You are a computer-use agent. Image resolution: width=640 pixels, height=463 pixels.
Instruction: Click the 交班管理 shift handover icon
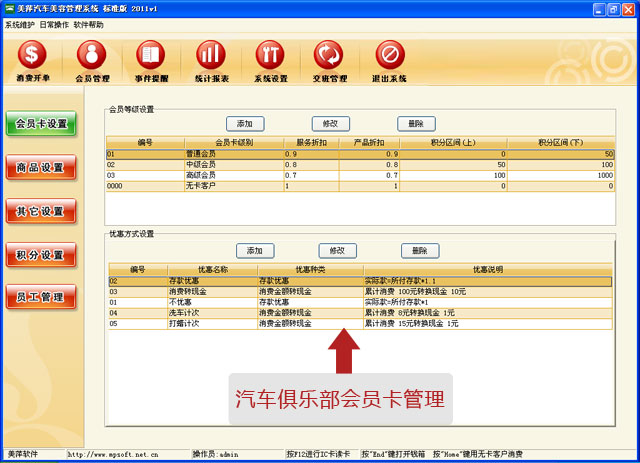point(329,59)
